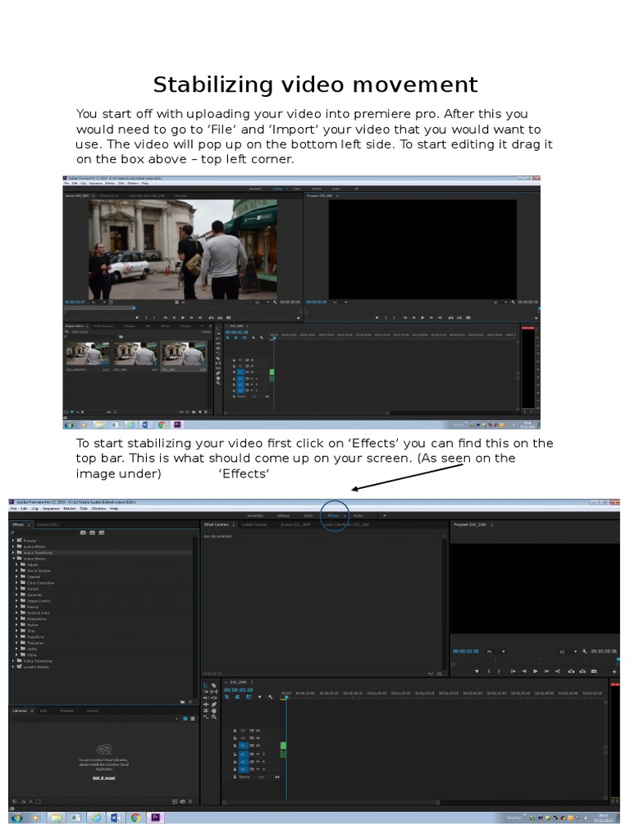
Task: Mute audio track A1
Action: pyautogui.click(x=258, y=755)
